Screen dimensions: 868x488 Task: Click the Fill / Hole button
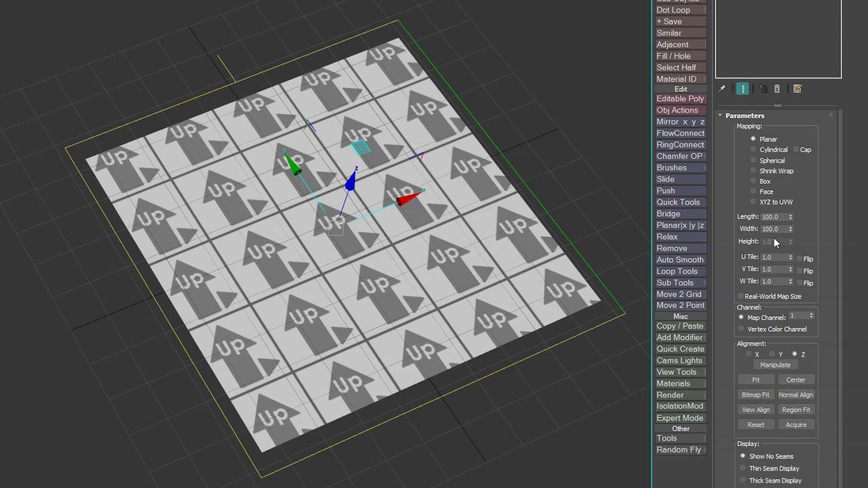(x=680, y=56)
